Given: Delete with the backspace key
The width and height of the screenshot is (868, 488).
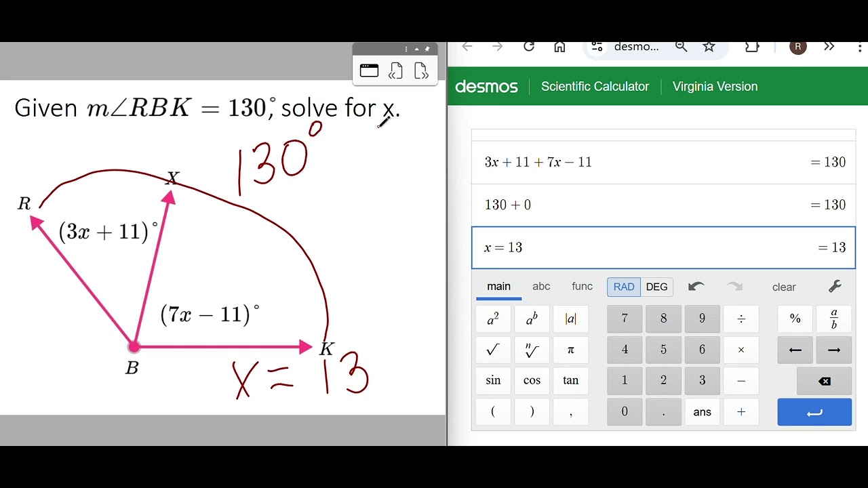Looking at the screenshot, I should (825, 381).
